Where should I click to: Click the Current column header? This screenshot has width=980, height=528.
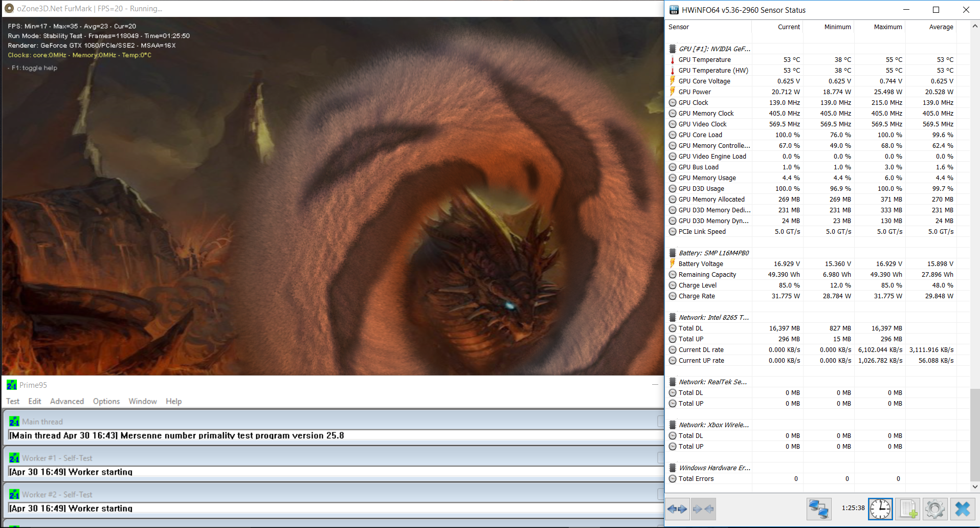coord(777,27)
